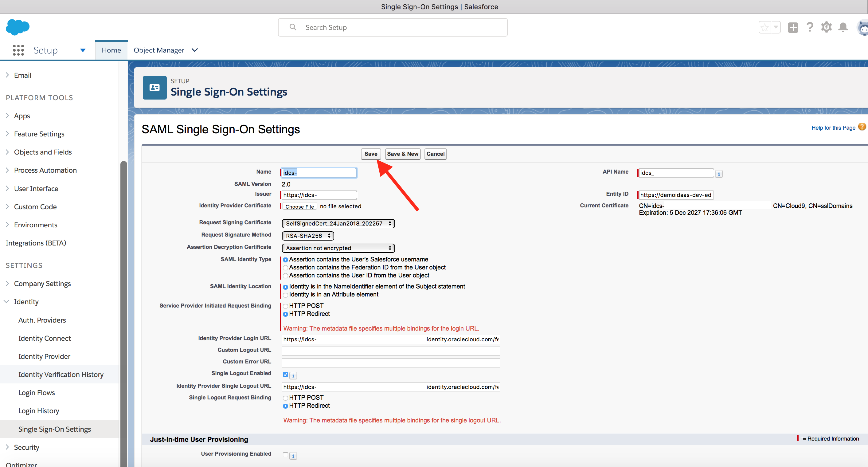The image size is (868, 467).
Task: Open the Setup gear icon
Action: [x=826, y=27]
